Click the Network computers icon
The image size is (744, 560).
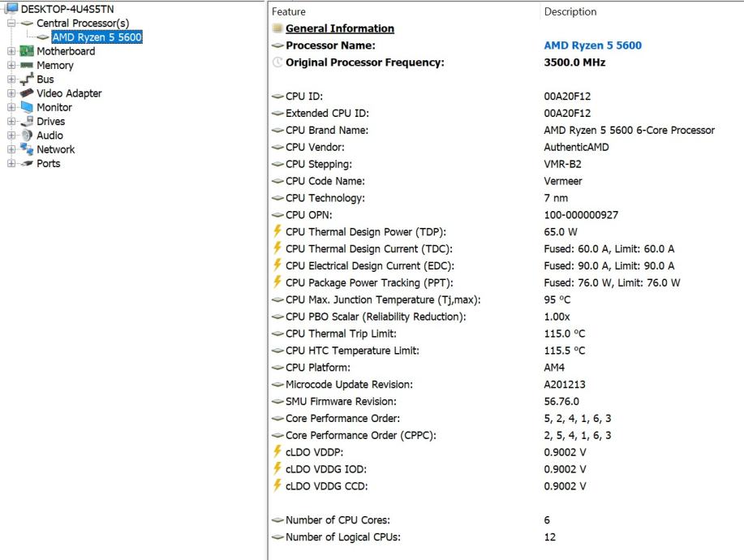pyautogui.click(x=26, y=149)
